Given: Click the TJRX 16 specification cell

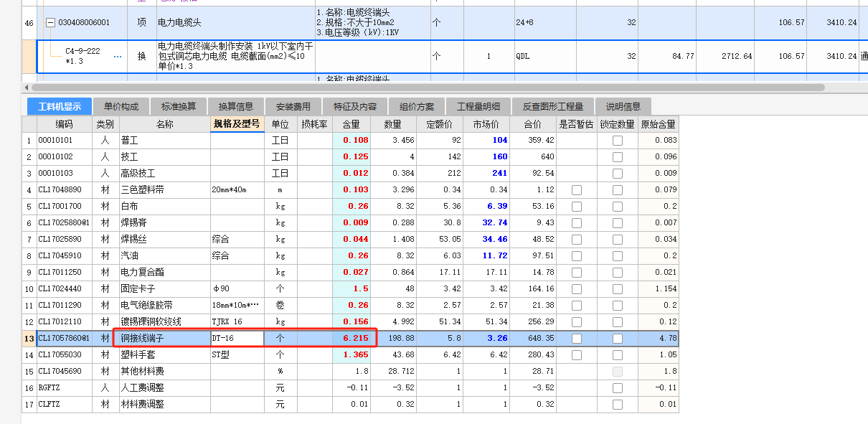Looking at the screenshot, I should (x=237, y=321).
